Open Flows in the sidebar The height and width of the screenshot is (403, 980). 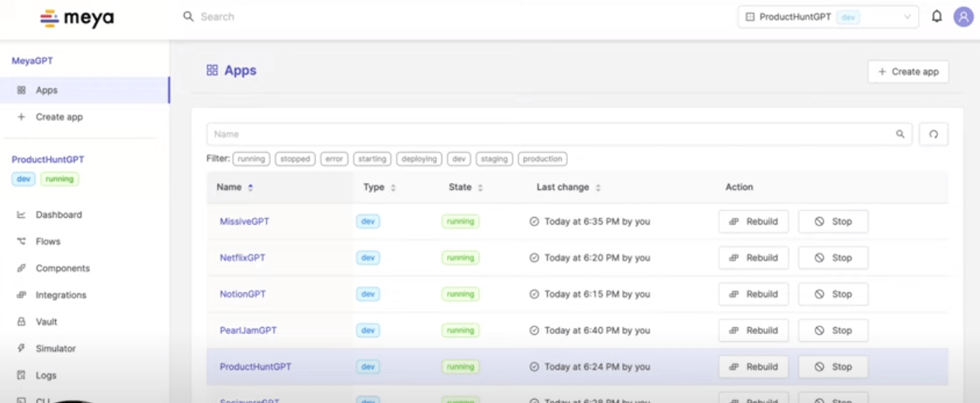pyautogui.click(x=47, y=242)
